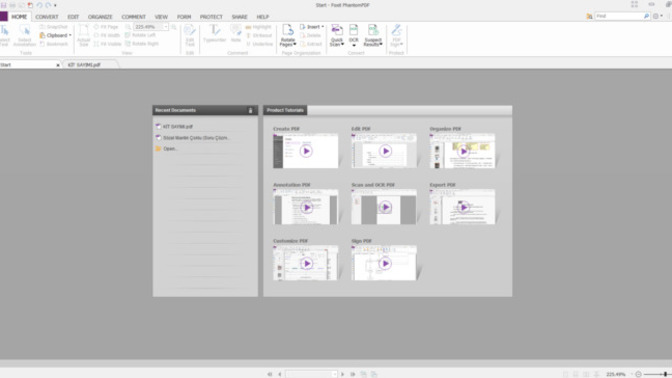Select the Fit Width option
This screenshot has height=378, width=672.
point(107,35)
